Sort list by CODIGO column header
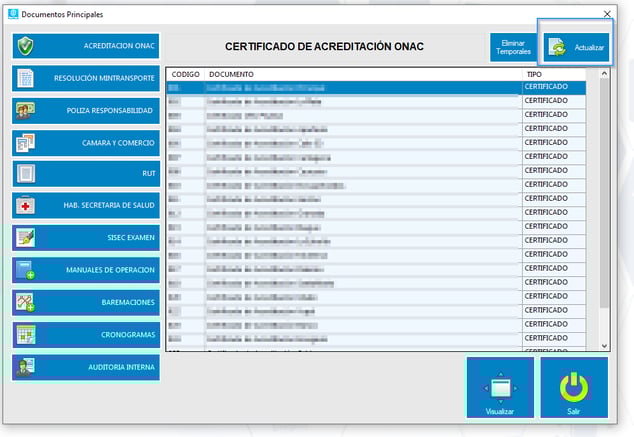 pos(186,75)
